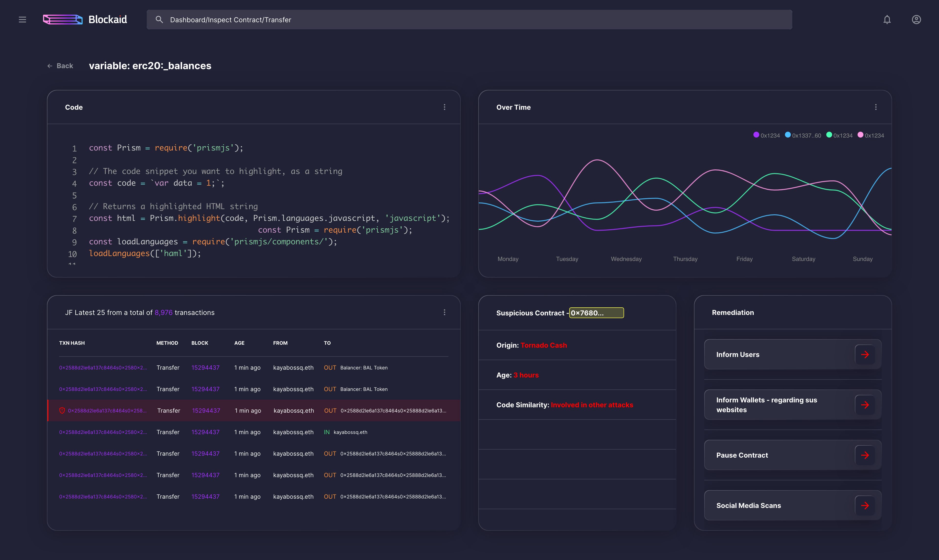The width and height of the screenshot is (939, 560).
Task: Open the user account profile icon
Action: (x=916, y=20)
